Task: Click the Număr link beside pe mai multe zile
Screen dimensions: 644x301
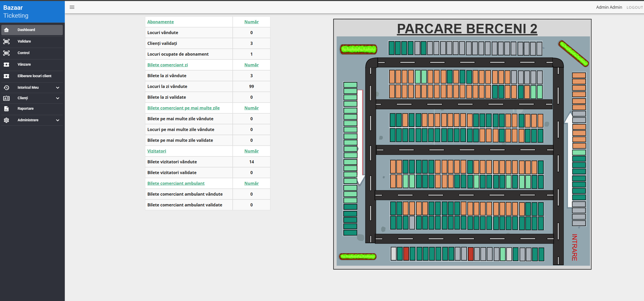Action: (251, 108)
